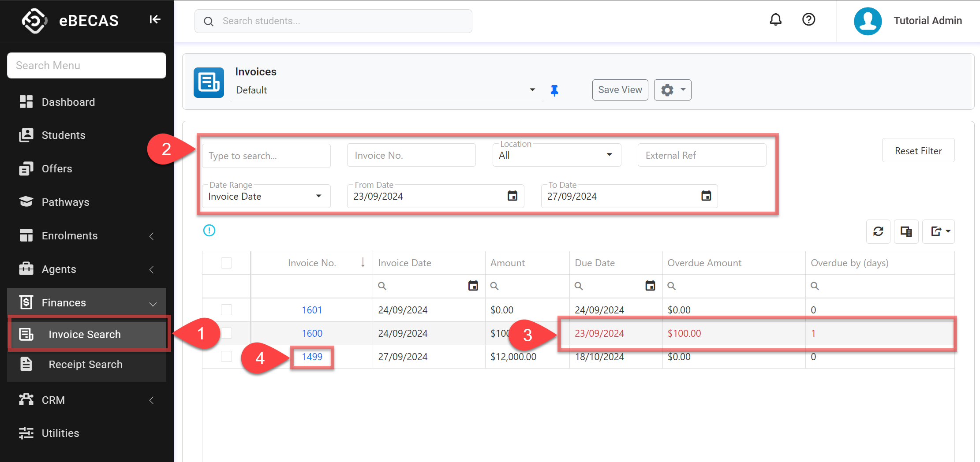
Task: Refresh the invoice grid
Action: [878, 231]
